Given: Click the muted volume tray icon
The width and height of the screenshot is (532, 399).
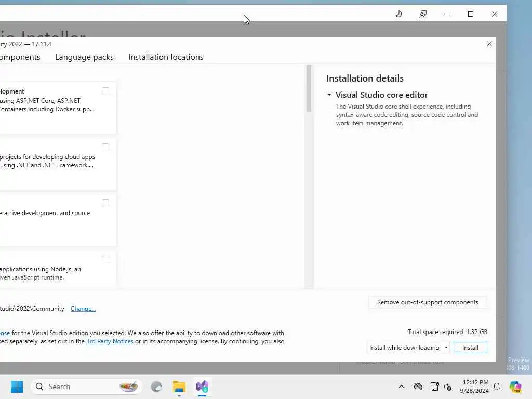Looking at the screenshot, I should (447, 387).
